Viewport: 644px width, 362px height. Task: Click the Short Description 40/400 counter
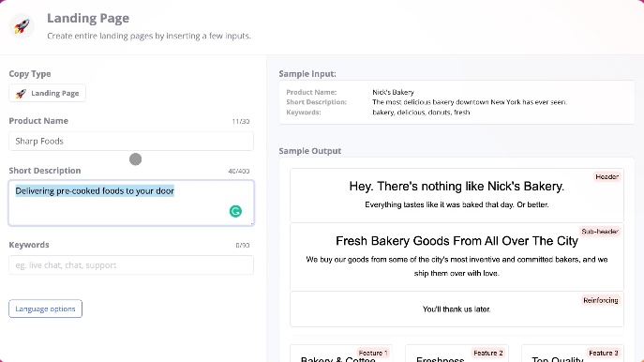[239, 171]
